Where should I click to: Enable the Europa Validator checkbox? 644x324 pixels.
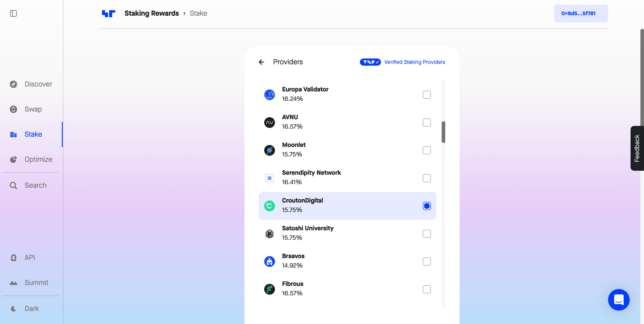[427, 95]
